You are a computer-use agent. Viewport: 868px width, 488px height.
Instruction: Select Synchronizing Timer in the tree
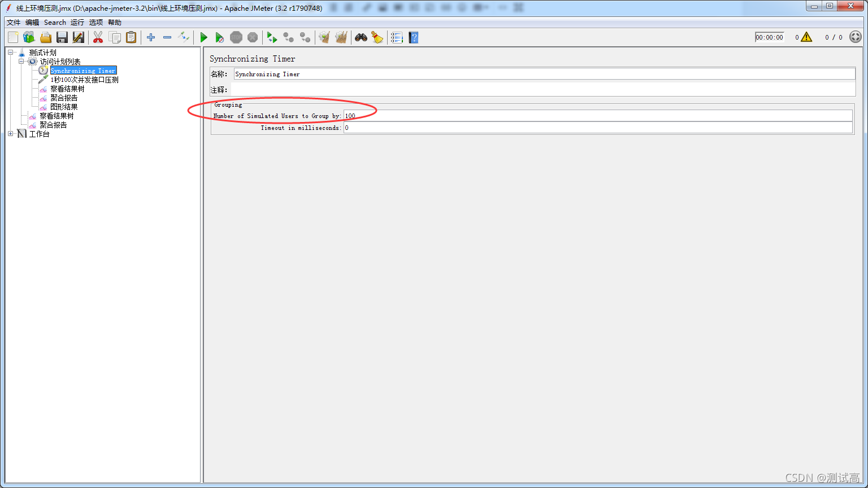click(x=83, y=71)
